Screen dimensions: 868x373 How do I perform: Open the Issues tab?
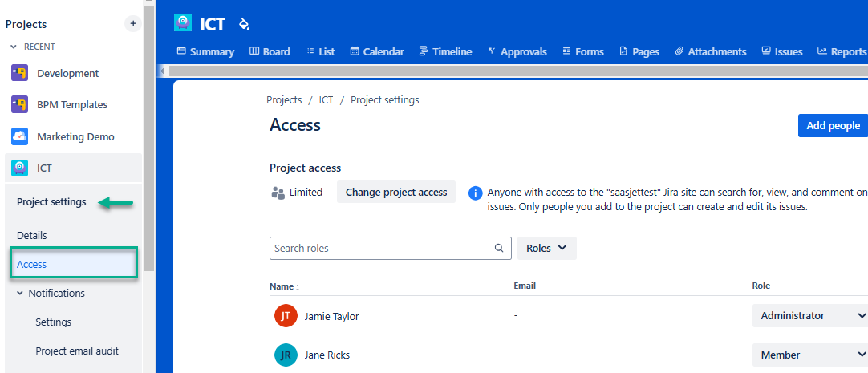(782, 51)
